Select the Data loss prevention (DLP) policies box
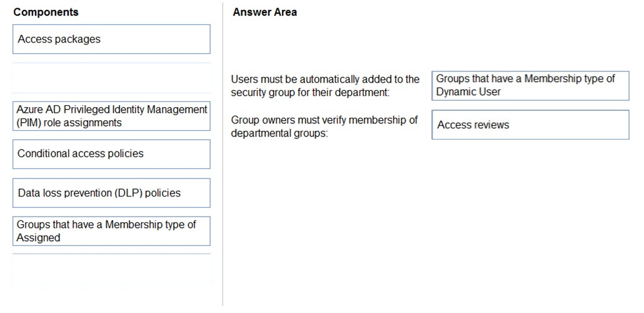Screen dimensions: 644x313 pos(111,193)
